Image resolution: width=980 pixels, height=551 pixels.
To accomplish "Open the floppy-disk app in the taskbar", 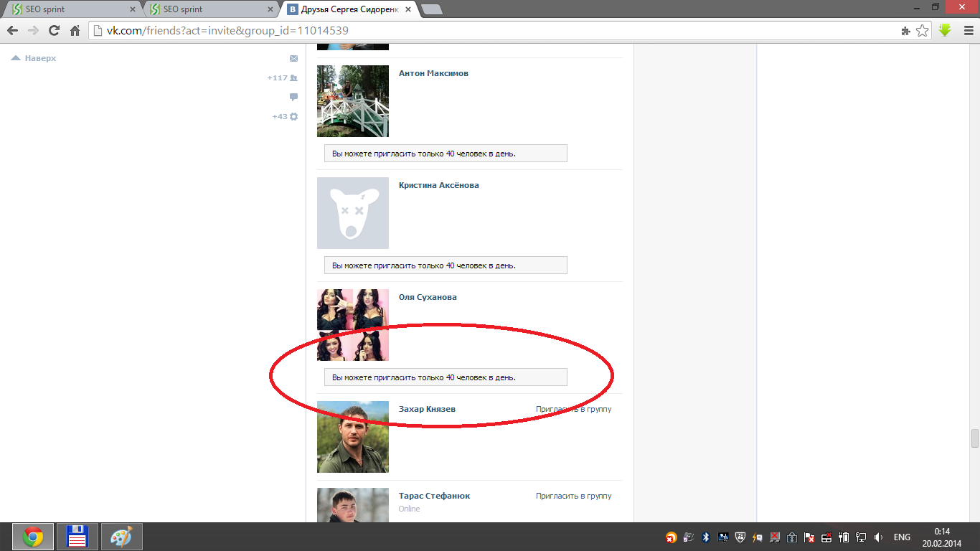I will (77, 537).
